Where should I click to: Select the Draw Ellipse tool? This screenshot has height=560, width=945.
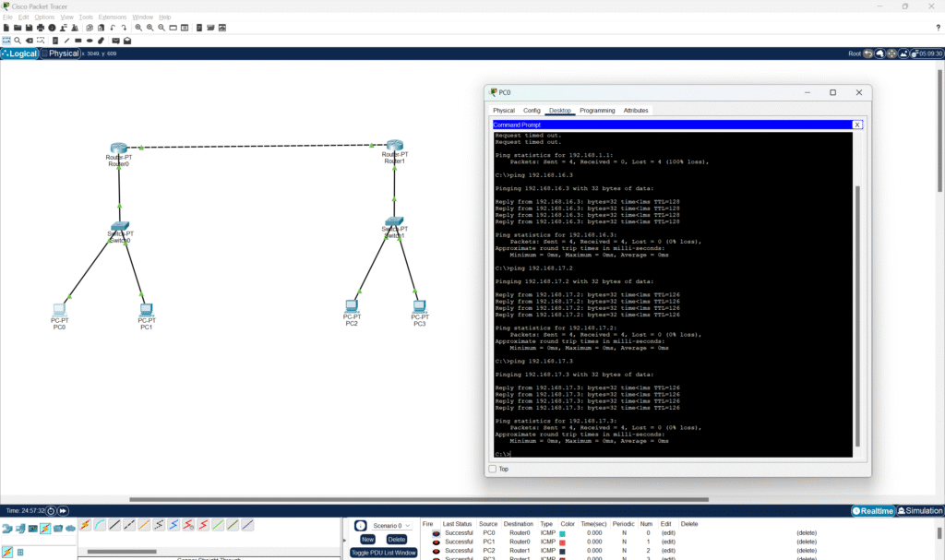(90, 41)
